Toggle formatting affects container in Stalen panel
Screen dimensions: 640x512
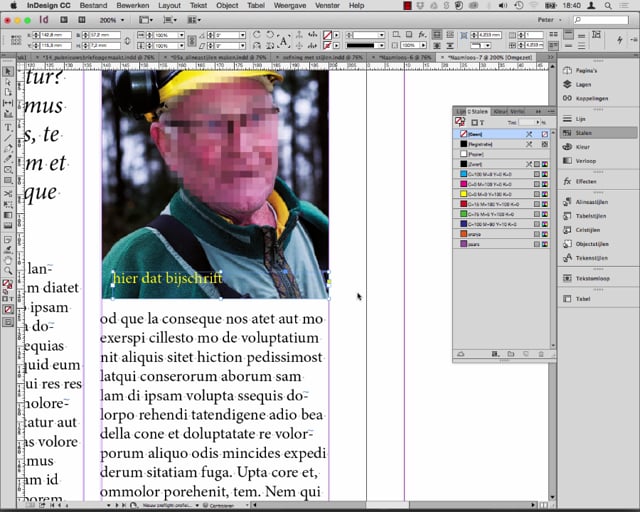click(x=474, y=122)
